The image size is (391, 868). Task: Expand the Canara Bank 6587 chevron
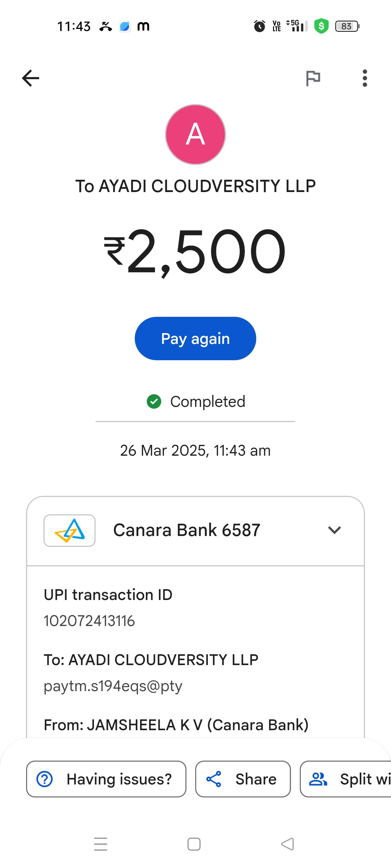[x=335, y=530]
